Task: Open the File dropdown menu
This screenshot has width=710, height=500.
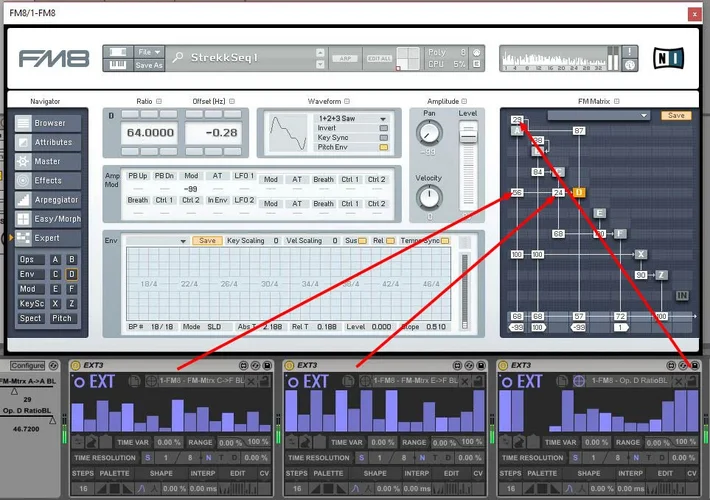Action: tap(149, 52)
